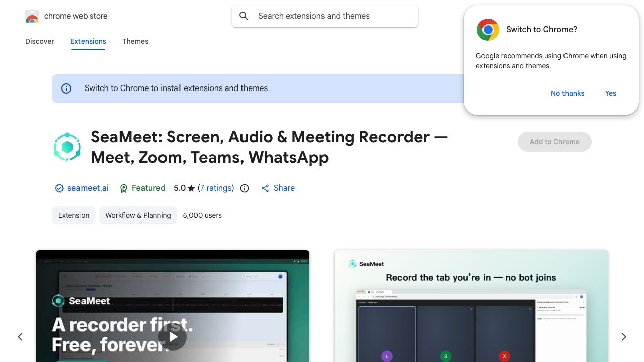Click the 6,000 users text
Viewport: 644px width, 362px height.
coord(202,215)
